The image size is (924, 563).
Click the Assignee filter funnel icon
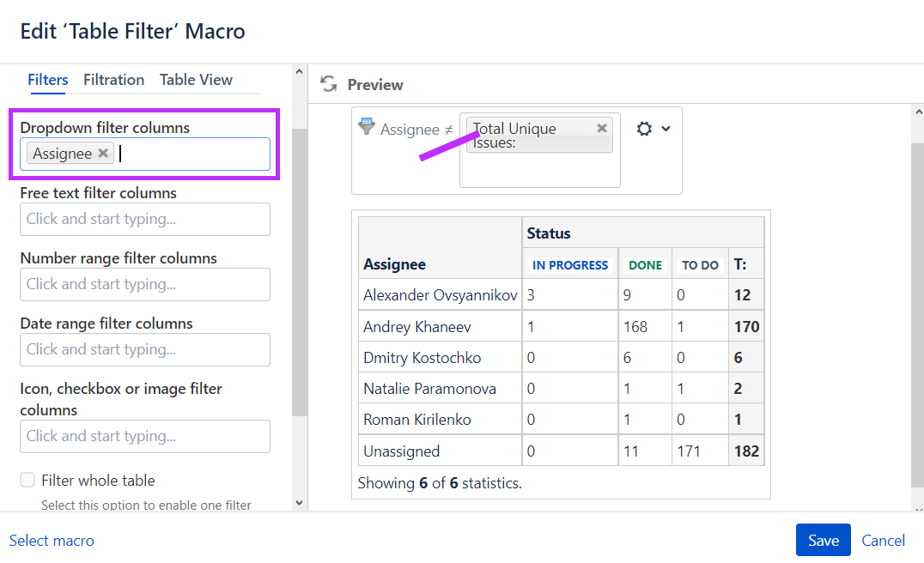[x=367, y=126]
